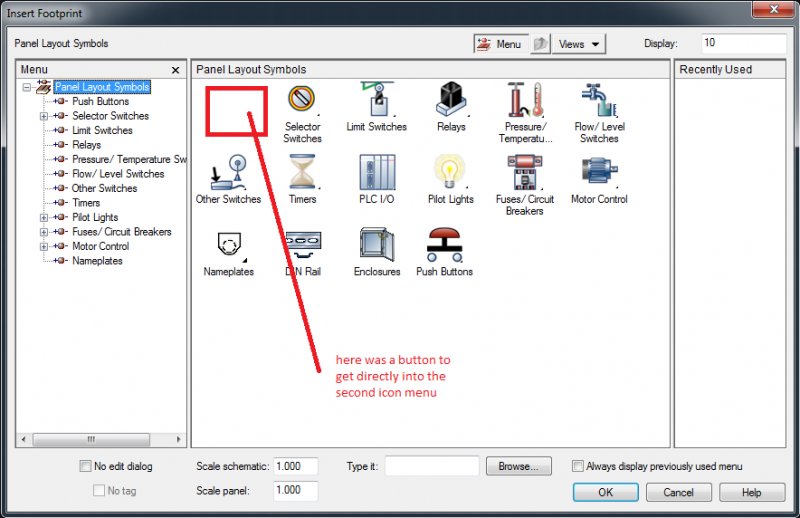The height and width of the screenshot is (518, 800).
Task: Click the tree scrollbar right arrow
Action: point(179,439)
